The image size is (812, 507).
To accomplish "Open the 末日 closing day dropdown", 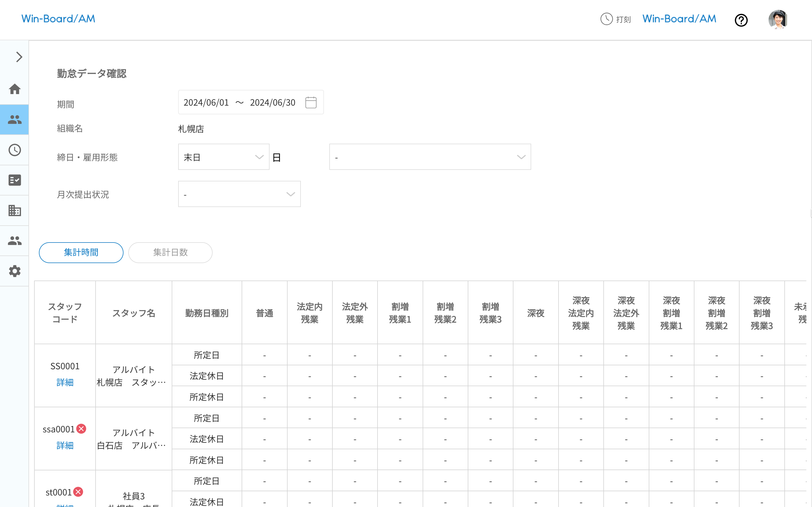I will (x=224, y=157).
